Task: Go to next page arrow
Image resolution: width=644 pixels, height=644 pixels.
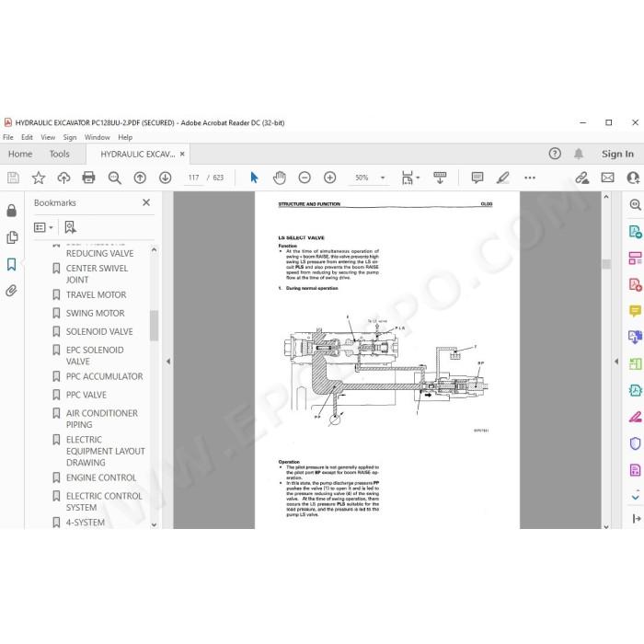Action: point(165,178)
